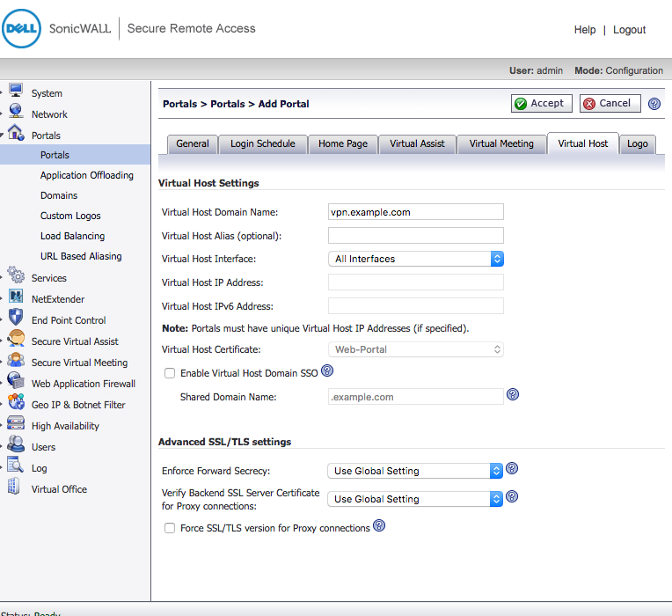Click the Virtual Host Alias field
The height and width of the screenshot is (616, 672).
click(416, 235)
